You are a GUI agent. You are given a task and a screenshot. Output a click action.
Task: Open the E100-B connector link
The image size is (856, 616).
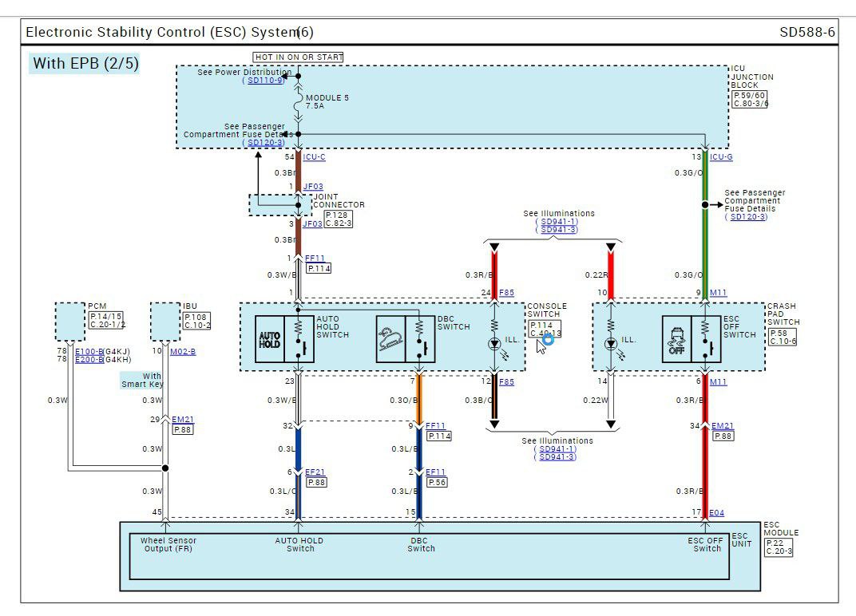tap(89, 351)
